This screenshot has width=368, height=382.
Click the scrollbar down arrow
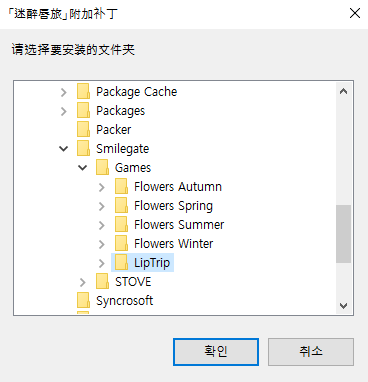(x=343, y=305)
